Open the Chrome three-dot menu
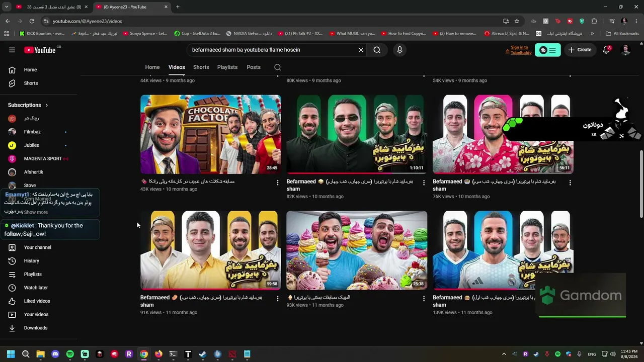This screenshot has width=644, height=362. point(636,21)
